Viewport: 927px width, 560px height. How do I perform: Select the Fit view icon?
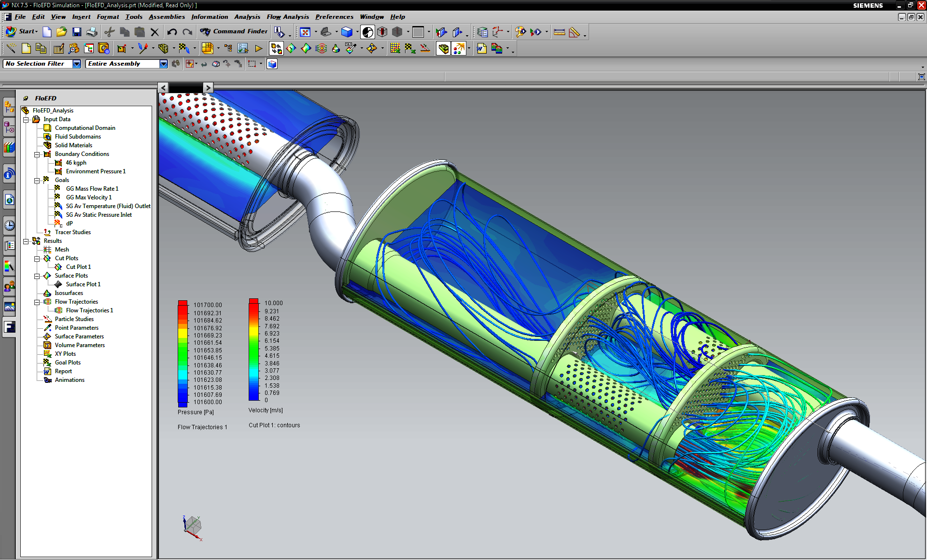[305, 32]
